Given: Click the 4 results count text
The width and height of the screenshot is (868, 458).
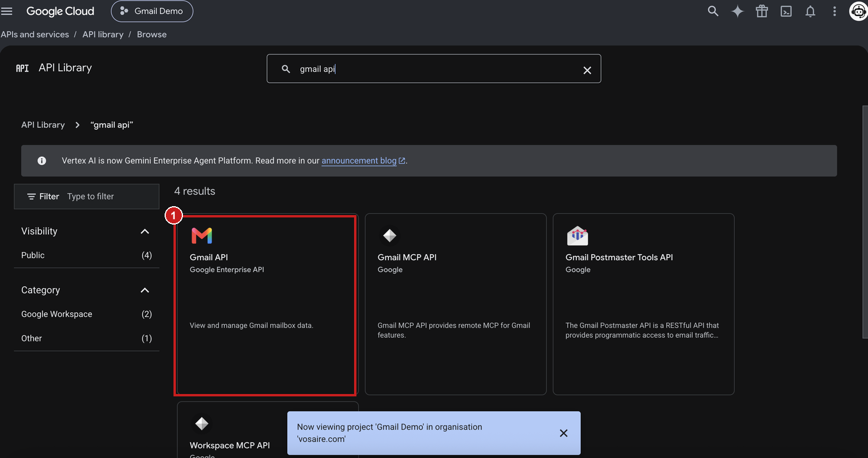Looking at the screenshot, I should point(195,191).
